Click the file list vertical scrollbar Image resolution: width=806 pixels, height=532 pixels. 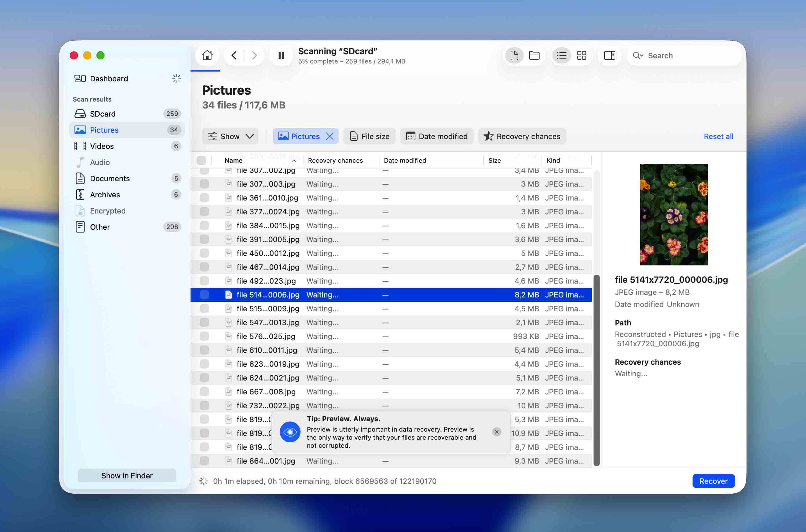point(596,370)
